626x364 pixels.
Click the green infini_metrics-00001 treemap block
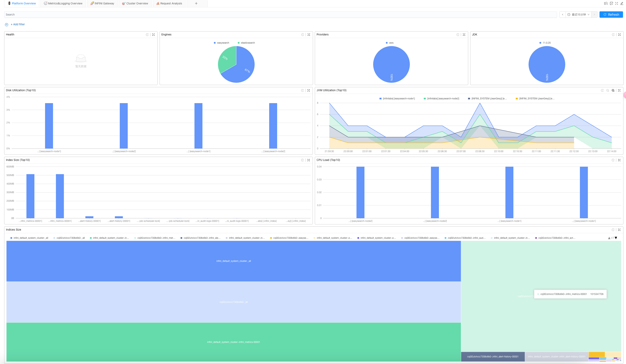pyautogui.click(x=234, y=342)
